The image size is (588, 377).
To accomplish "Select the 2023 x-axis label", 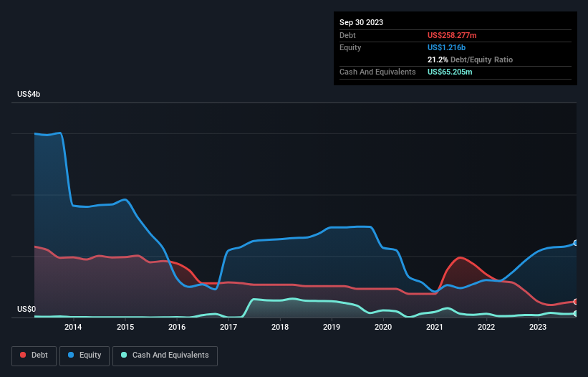I will pos(538,327).
